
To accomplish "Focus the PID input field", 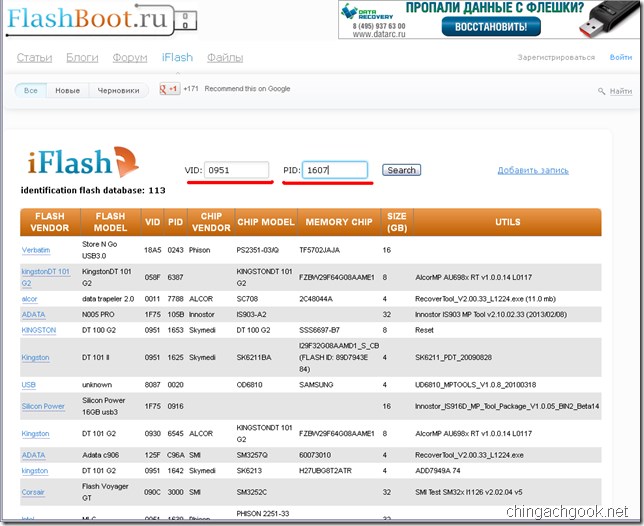I will (x=335, y=170).
